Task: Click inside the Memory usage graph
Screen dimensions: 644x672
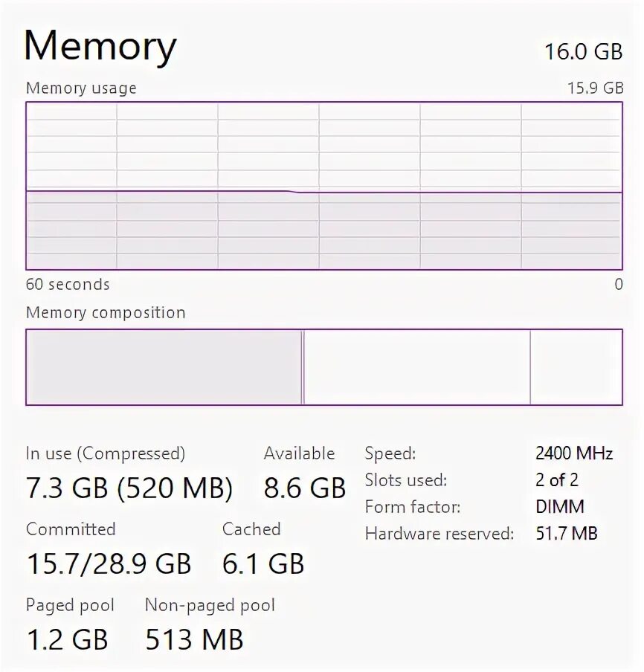Action: [323, 186]
